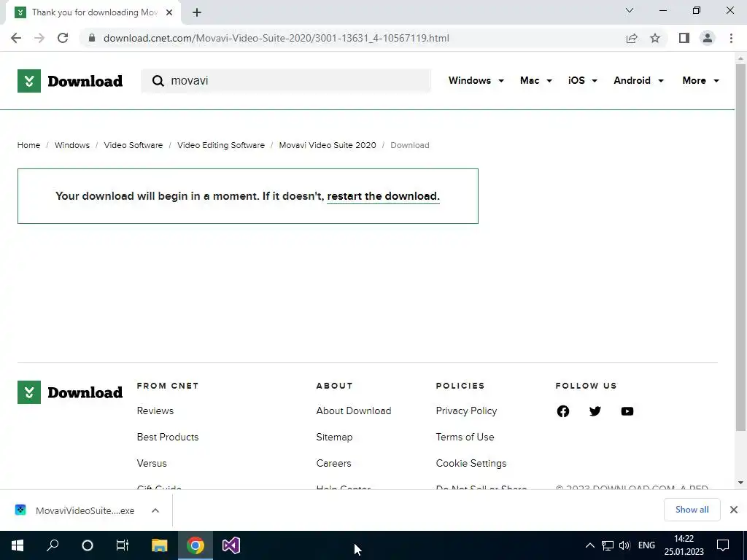Image resolution: width=747 pixels, height=560 pixels.
Task: Open the Chrome three-dot menu
Action: (731, 38)
